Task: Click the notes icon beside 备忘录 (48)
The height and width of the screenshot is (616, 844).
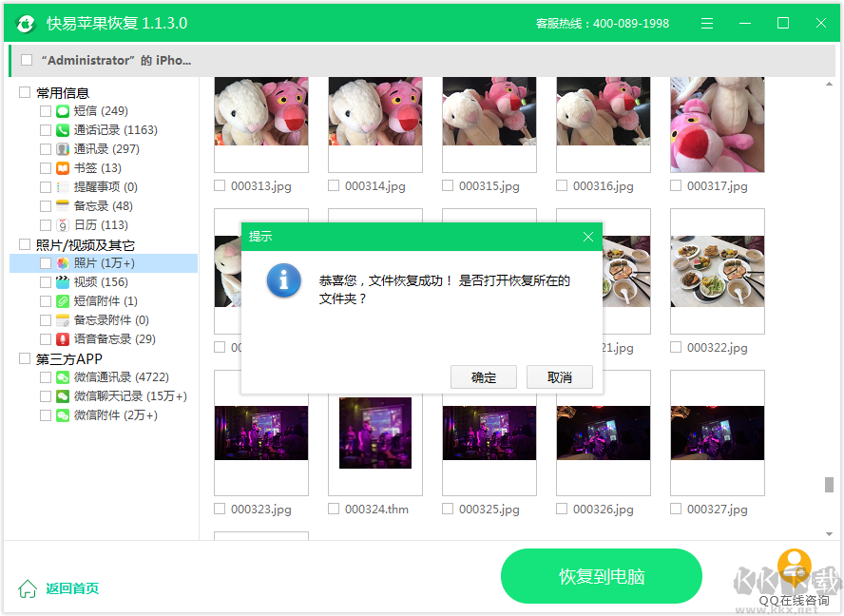Action: [63, 206]
